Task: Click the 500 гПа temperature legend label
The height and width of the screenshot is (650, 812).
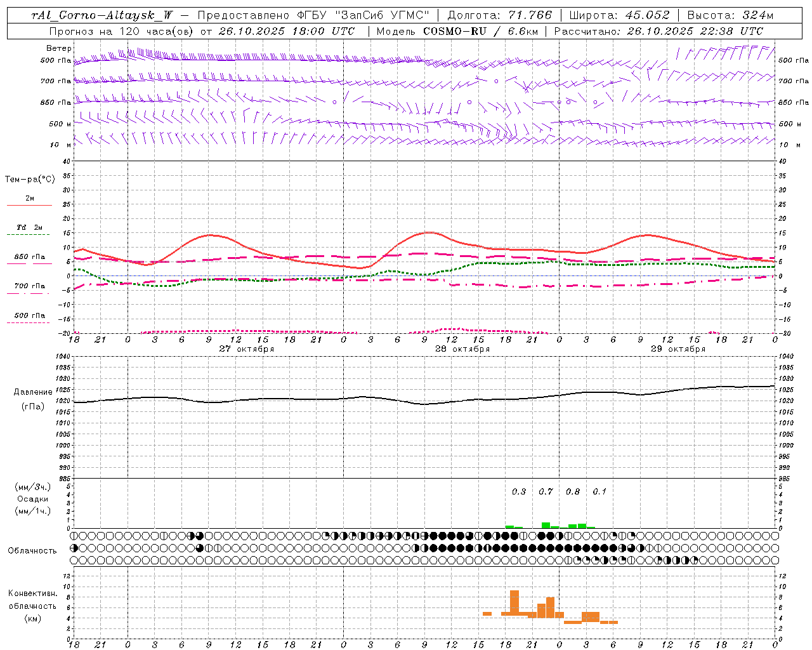Action: (30, 315)
